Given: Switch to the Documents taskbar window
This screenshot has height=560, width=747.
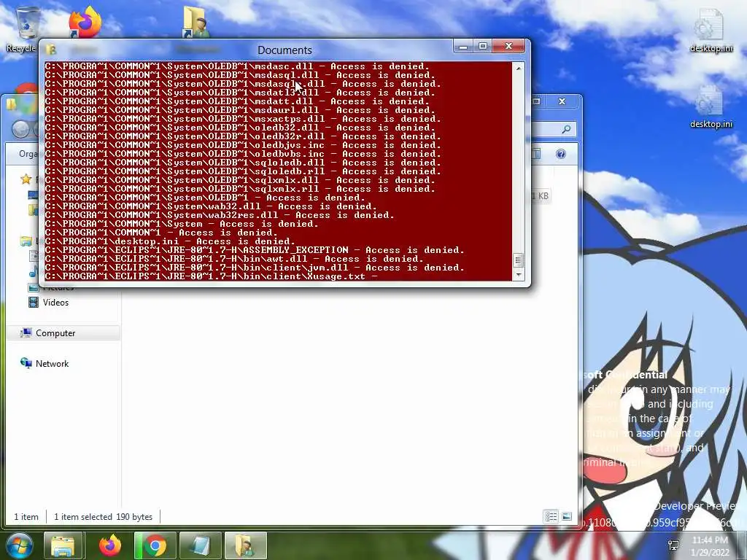Looking at the screenshot, I should pyautogui.click(x=245, y=545).
